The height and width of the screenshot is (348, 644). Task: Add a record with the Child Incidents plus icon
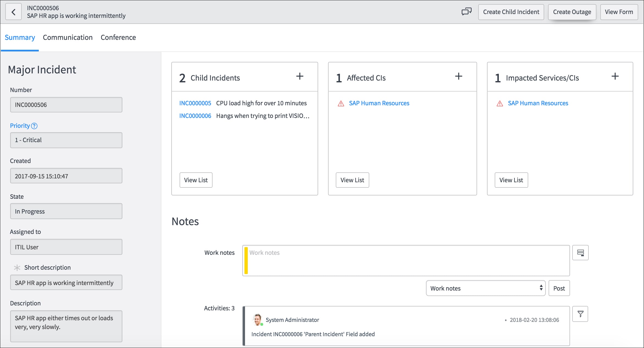299,76
